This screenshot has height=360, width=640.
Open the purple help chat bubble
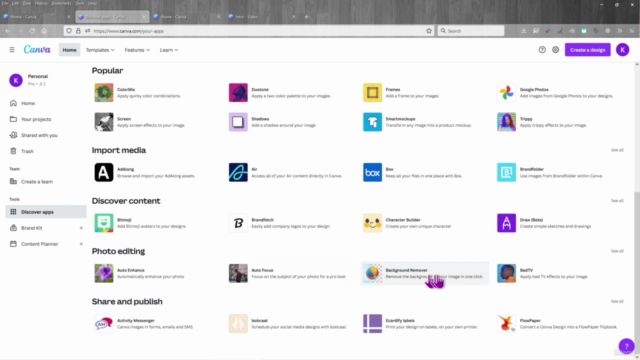pos(626,346)
